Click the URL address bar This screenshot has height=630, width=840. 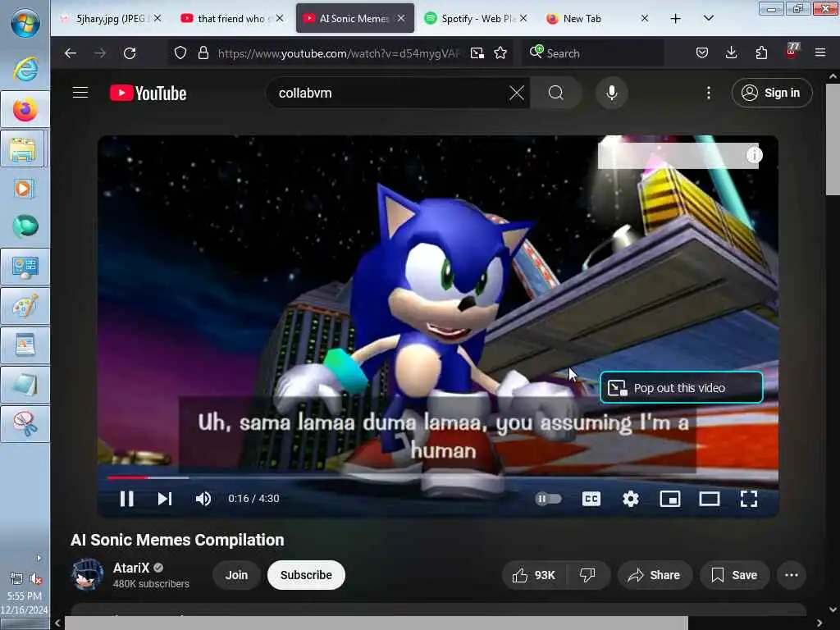[x=339, y=53]
